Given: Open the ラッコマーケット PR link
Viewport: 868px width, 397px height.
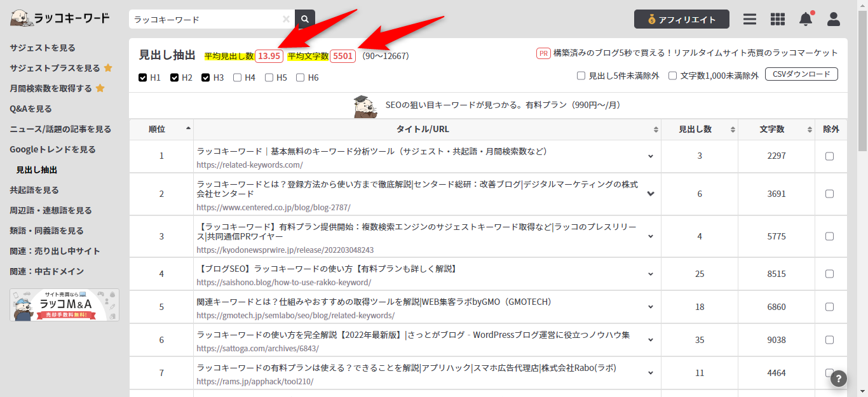Looking at the screenshot, I should tap(696, 53).
